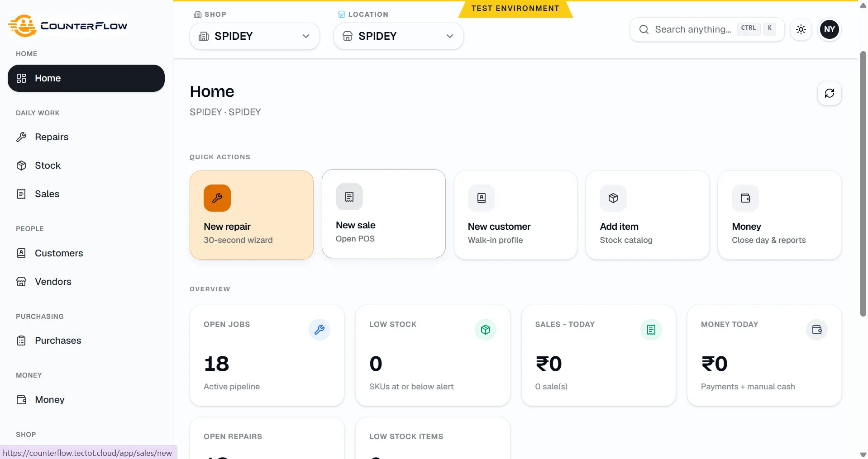The image size is (868, 459).
Task: Start the New repair 30-second wizard
Action: click(x=252, y=215)
